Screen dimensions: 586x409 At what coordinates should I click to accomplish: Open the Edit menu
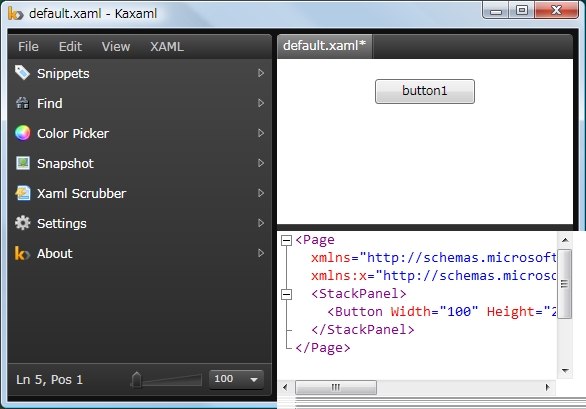pos(70,47)
